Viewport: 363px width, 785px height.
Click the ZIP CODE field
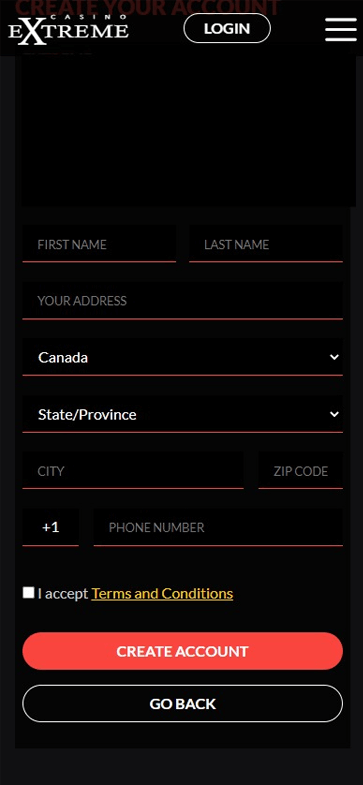300,471
